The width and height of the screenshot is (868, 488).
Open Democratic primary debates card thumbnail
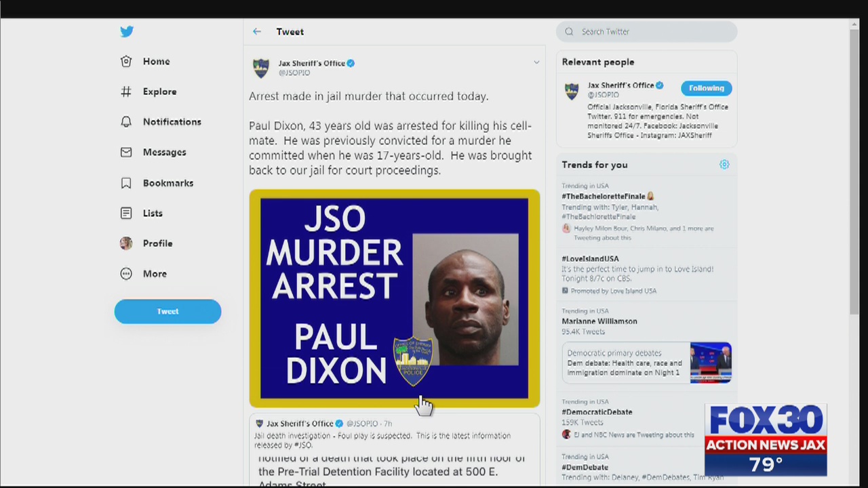point(711,363)
